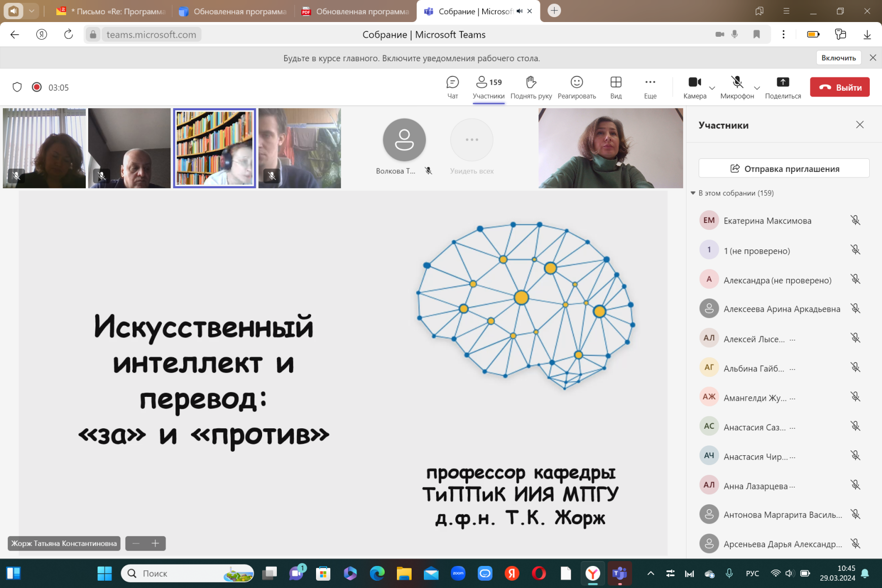882x588 pixels.
Task: Close the Участники panel
Action: (x=860, y=125)
